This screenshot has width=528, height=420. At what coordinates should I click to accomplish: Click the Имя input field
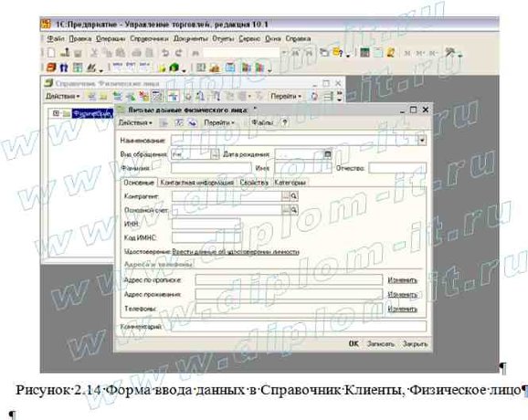pyautogui.click(x=303, y=168)
